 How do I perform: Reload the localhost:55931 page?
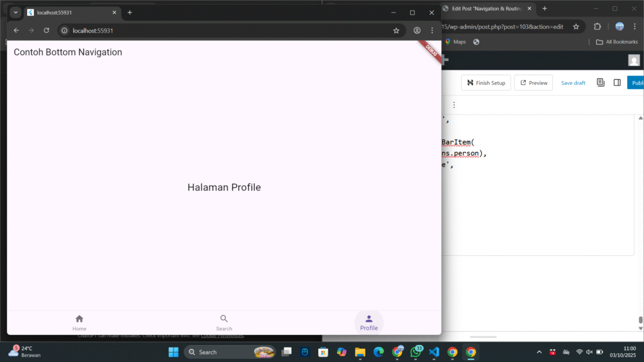pyautogui.click(x=46, y=30)
